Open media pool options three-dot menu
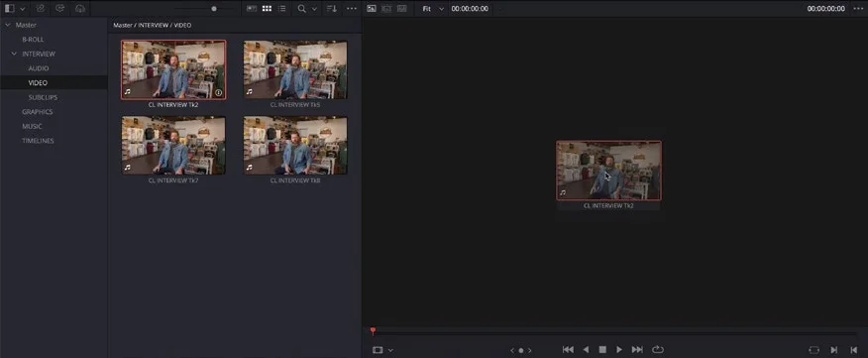Viewport: 868px width, 358px height. (352, 8)
